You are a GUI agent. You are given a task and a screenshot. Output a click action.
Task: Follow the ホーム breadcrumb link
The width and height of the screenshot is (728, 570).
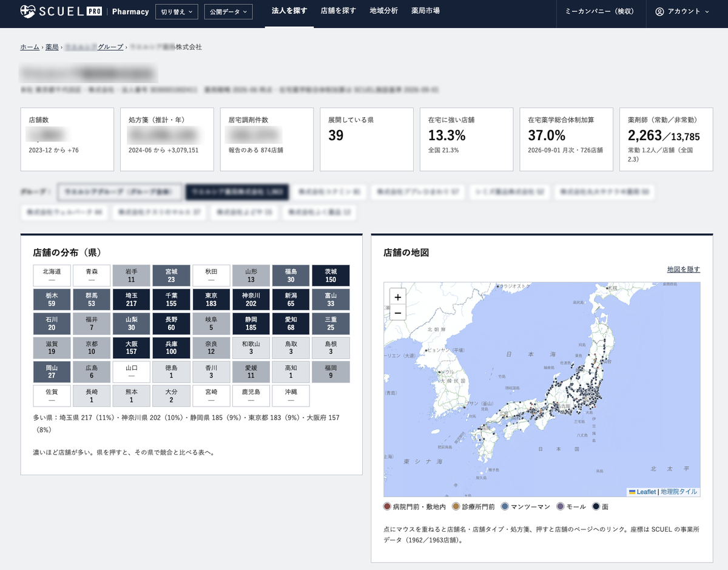pyautogui.click(x=30, y=47)
